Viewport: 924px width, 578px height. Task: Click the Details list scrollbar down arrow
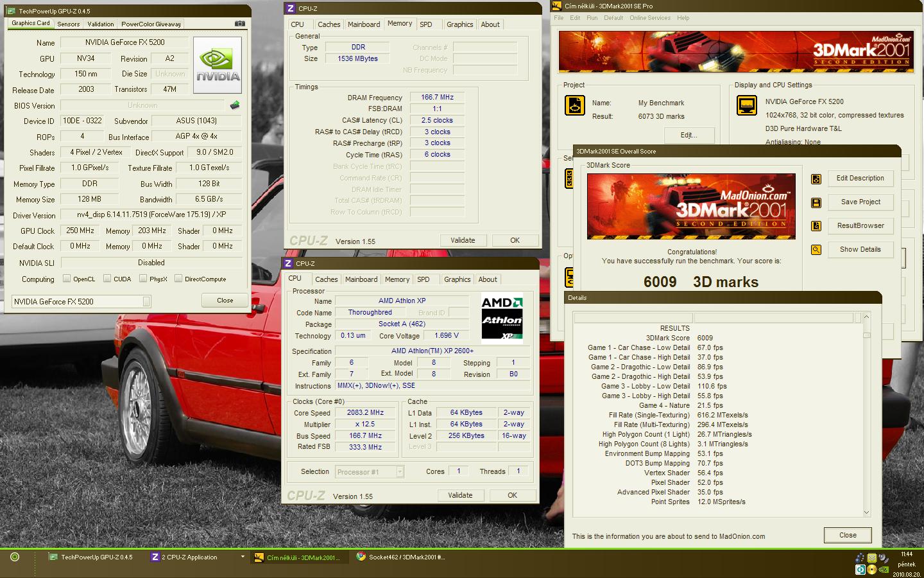pyautogui.click(x=866, y=512)
